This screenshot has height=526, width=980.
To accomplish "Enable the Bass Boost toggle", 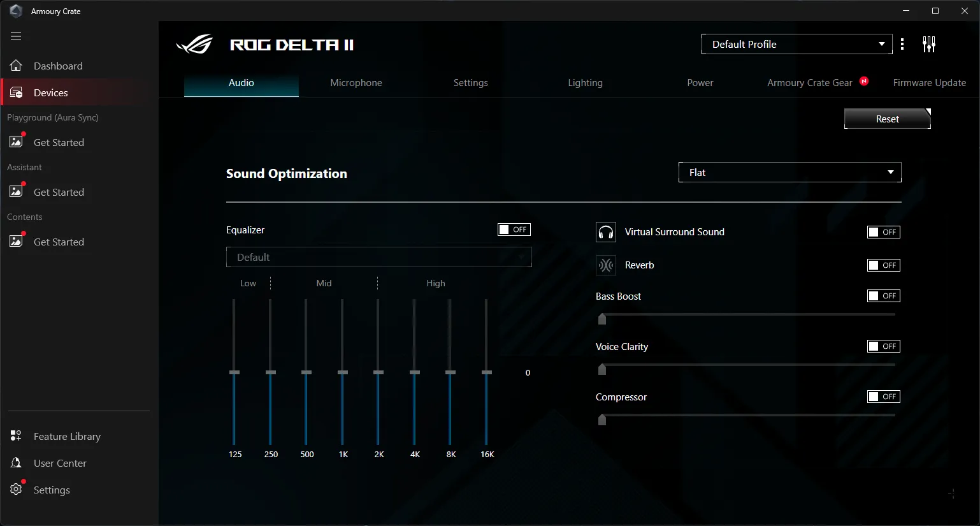I will 884,296.
